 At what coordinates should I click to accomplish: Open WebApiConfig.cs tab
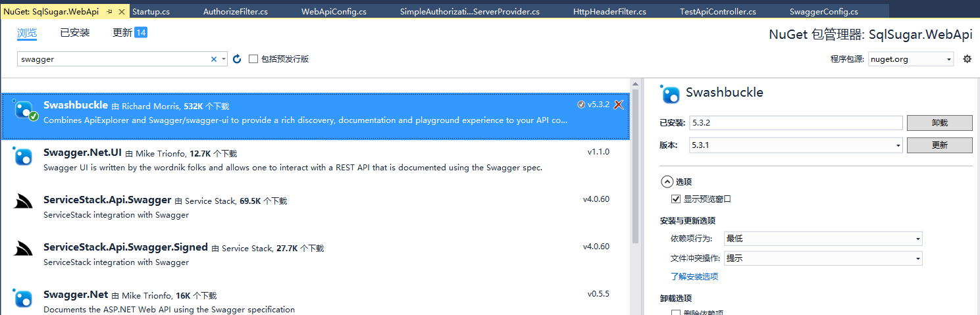coord(334,12)
